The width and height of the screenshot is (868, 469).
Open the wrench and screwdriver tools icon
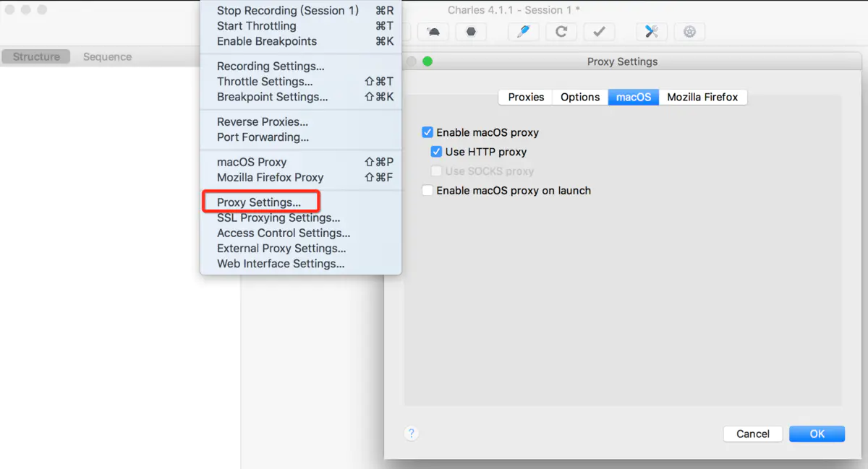pos(652,32)
